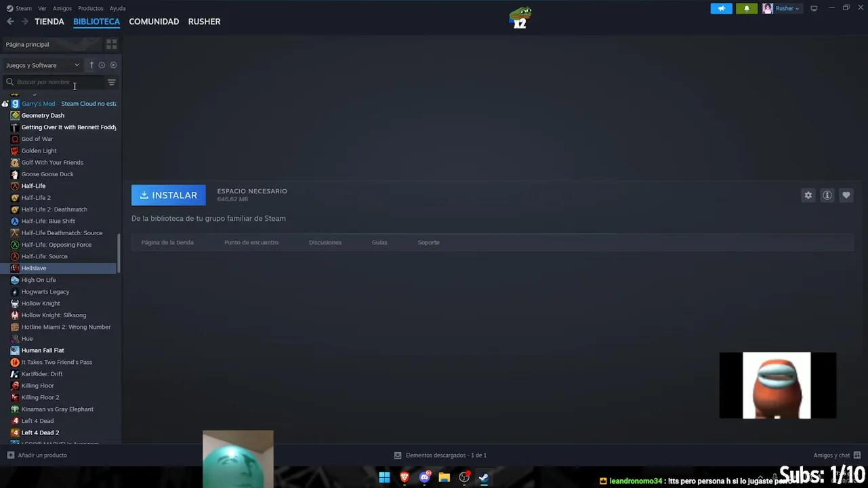Open the Soporte link
Viewport: 868px width, 488px height.
click(429, 242)
